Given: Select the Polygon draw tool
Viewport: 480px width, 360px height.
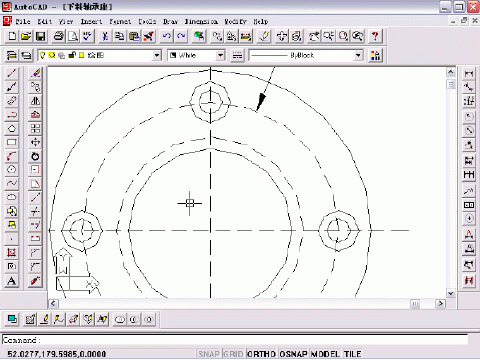Looking at the screenshot, I should click(12, 128).
